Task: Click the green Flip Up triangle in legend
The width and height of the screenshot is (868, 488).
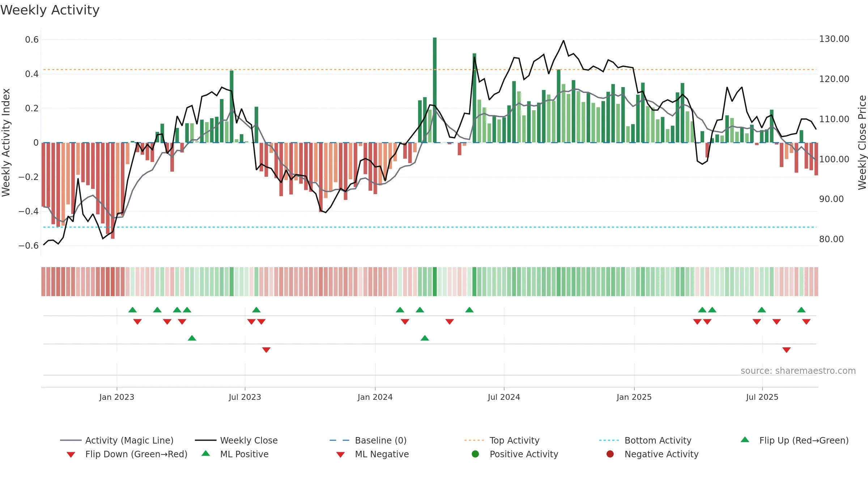Action: (745, 440)
